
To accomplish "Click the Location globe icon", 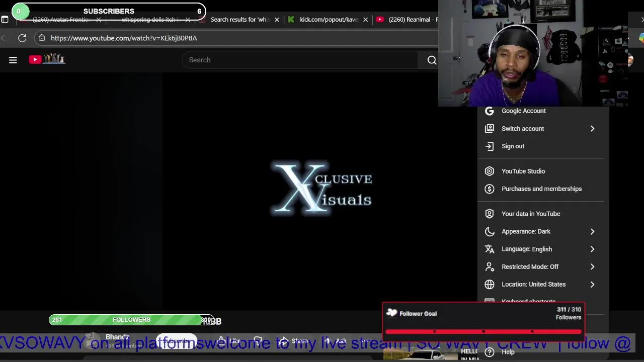I will pos(489,284).
